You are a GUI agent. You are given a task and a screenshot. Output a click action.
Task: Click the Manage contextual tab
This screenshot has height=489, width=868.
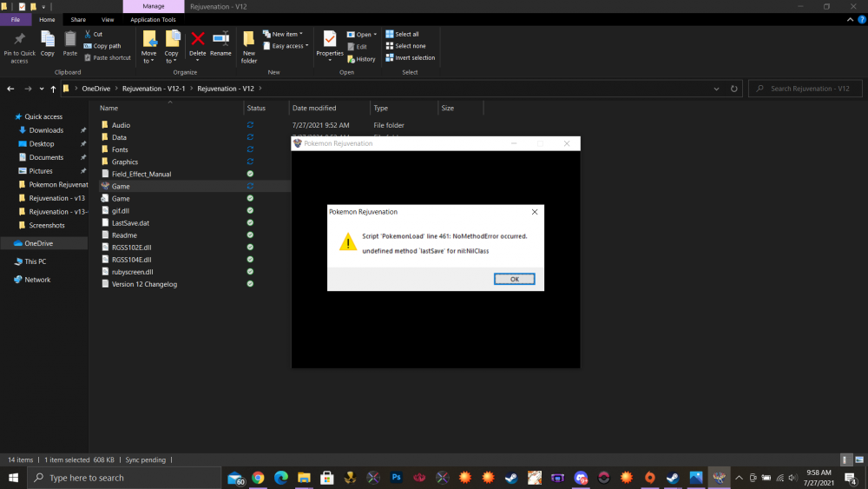(x=154, y=6)
